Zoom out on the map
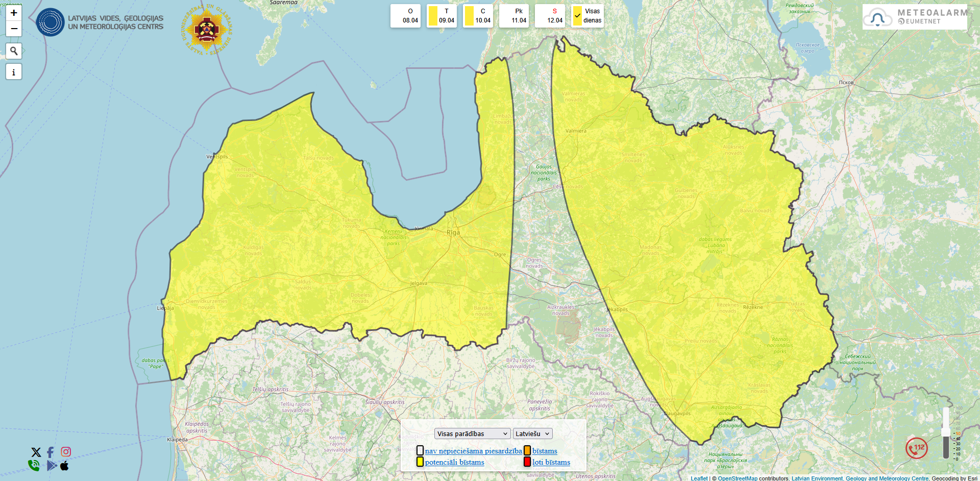Screen dimensions: 980x481 coord(14,29)
